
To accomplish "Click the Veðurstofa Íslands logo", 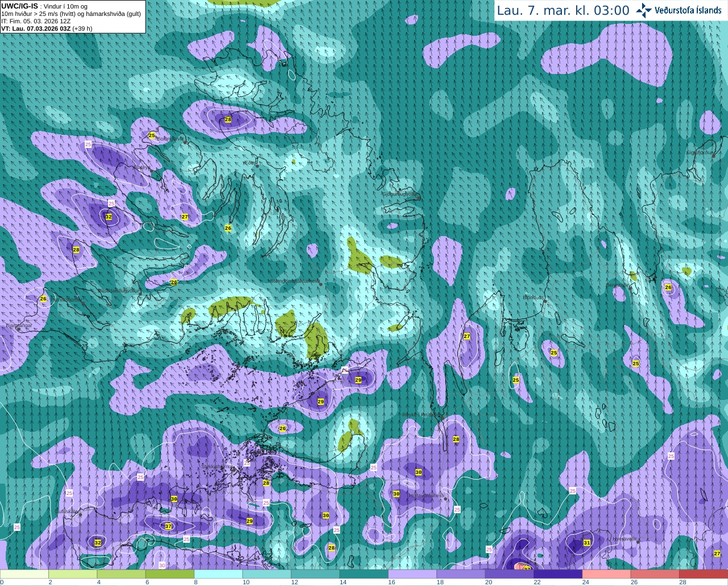I will coord(679,10).
